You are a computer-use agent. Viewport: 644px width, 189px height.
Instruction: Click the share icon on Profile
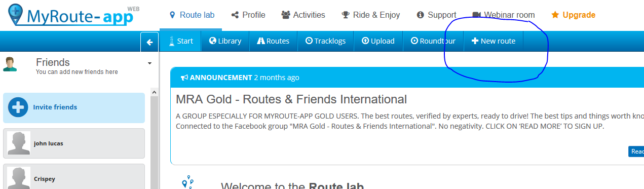click(235, 15)
